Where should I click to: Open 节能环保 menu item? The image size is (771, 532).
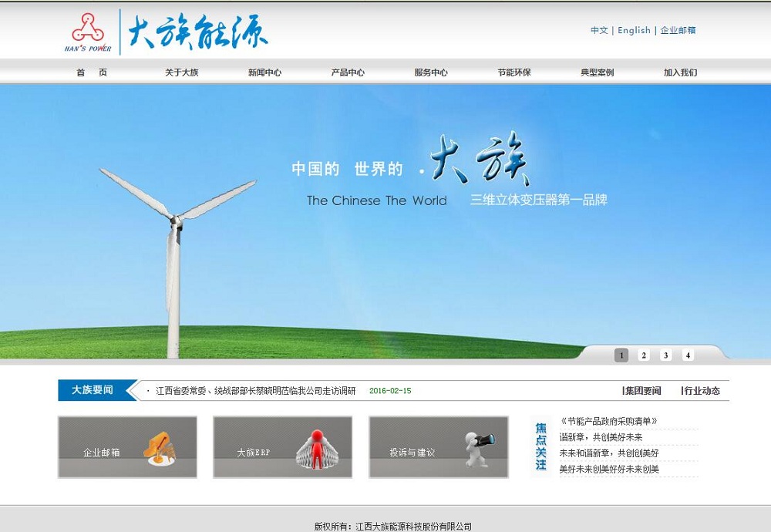[513, 72]
